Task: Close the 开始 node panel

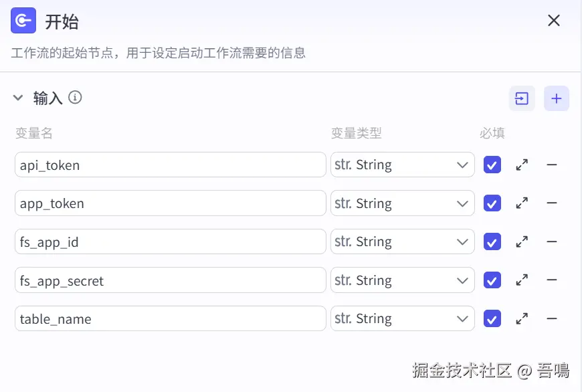Action: point(554,21)
